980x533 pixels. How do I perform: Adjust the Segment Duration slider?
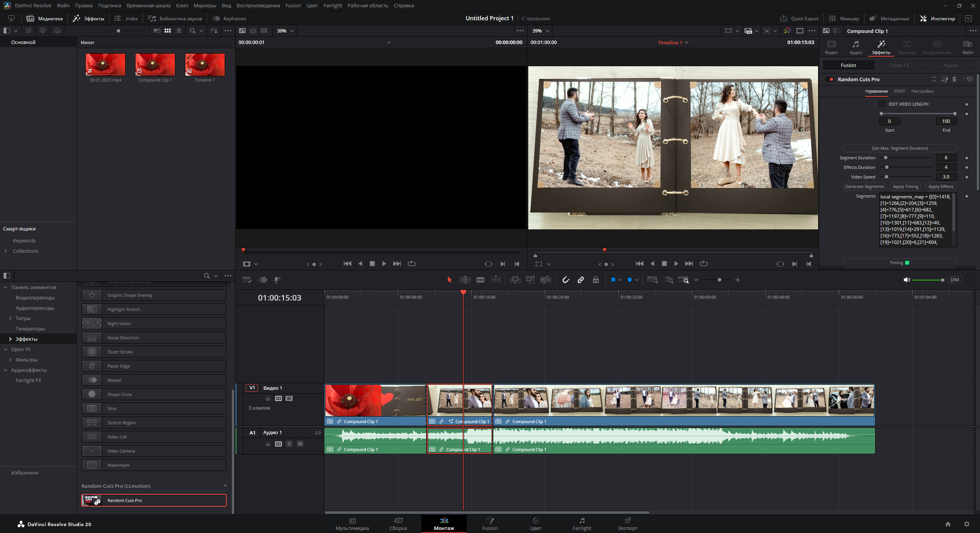pyautogui.click(x=885, y=158)
